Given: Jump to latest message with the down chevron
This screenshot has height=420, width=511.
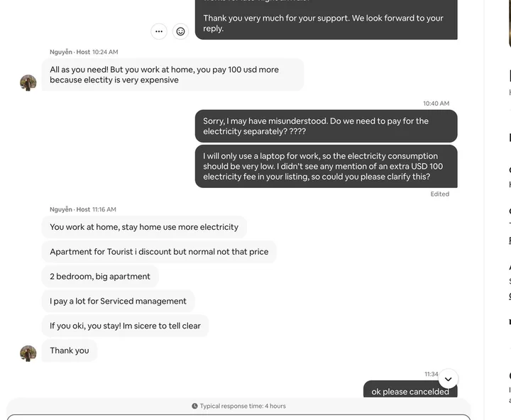Looking at the screenshot, I should 448,379.
